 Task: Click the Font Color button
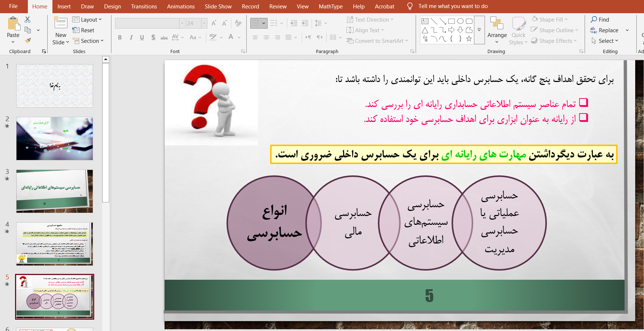[231, 37]
